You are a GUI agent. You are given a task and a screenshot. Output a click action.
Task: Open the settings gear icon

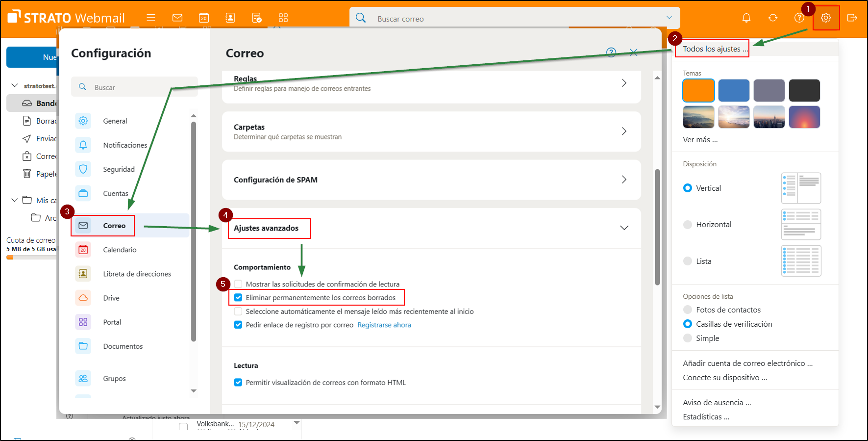click(x=826, y=18)
